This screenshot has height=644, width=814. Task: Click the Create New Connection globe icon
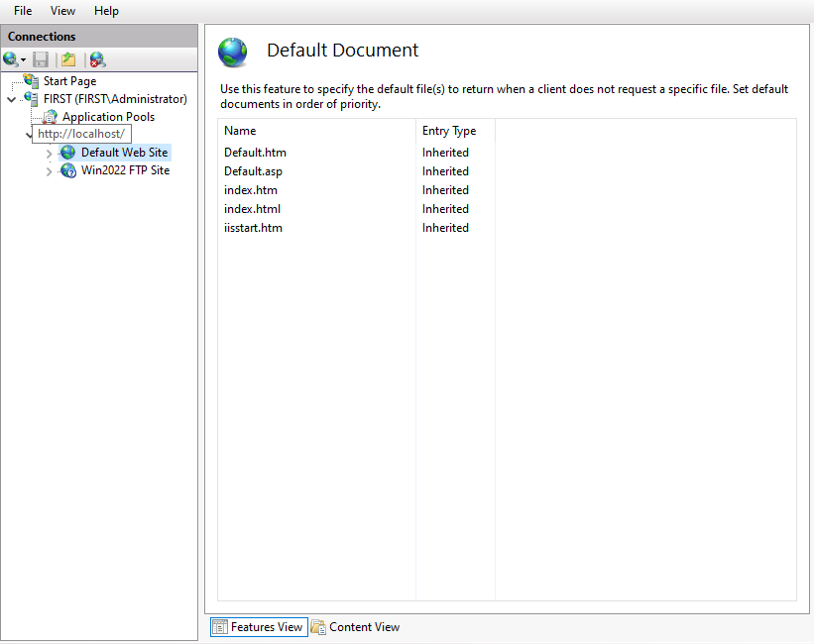[10, 59]
